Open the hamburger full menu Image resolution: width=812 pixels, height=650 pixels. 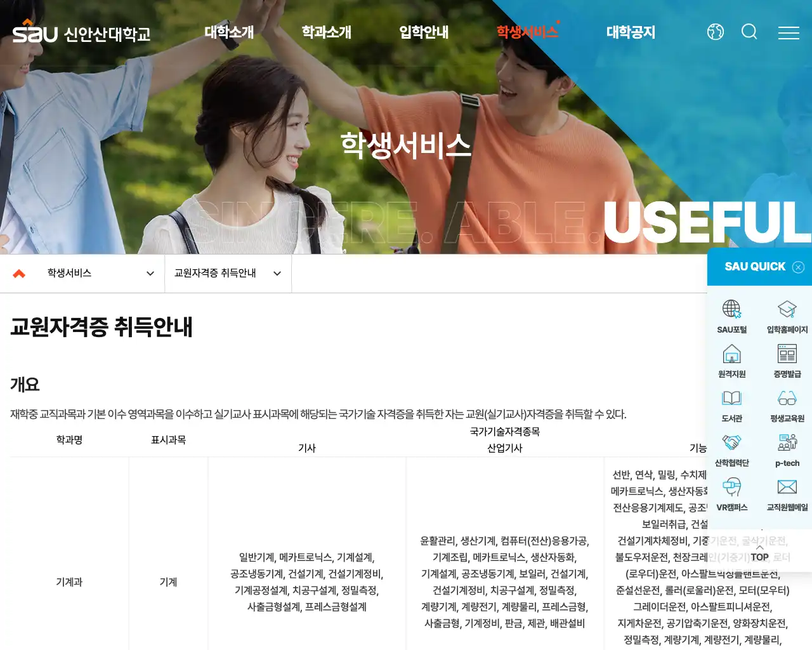click(x=789, y=32)
